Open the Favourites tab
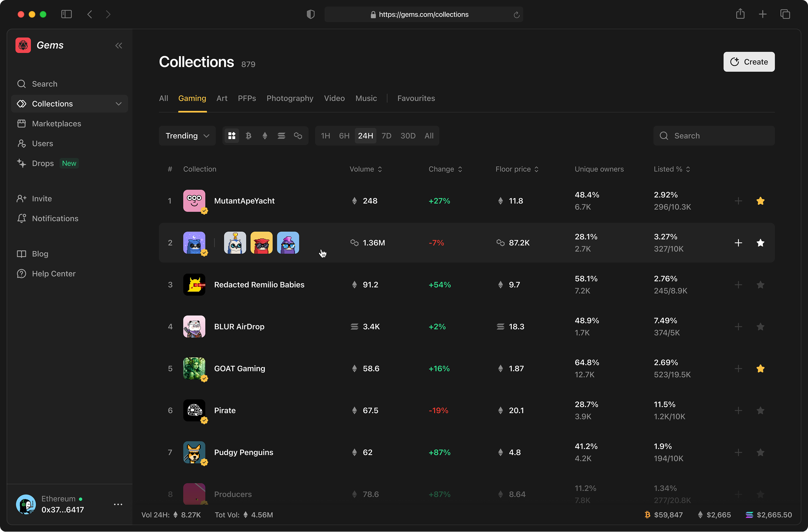Screen dimensions: 808x532 pos(416,98)
